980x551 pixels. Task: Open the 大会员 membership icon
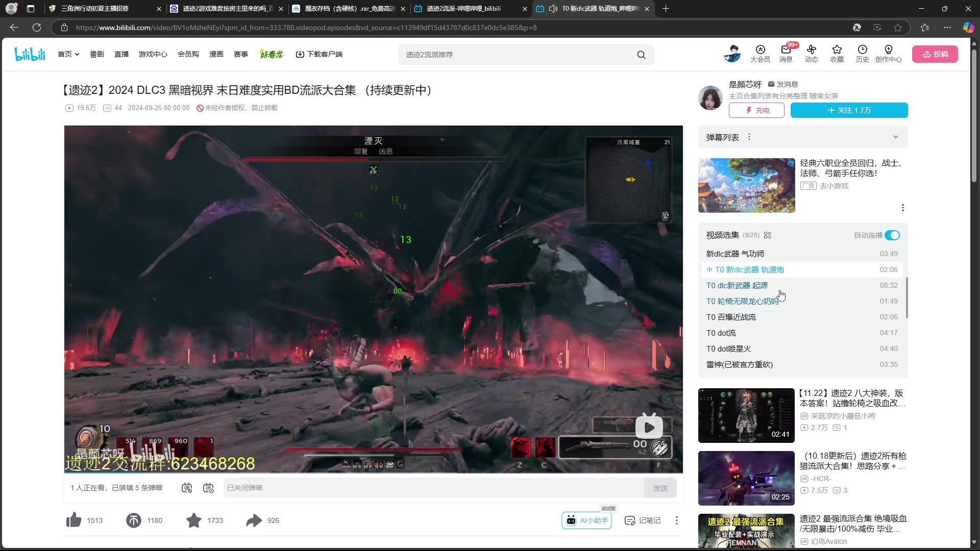(760, 54)
